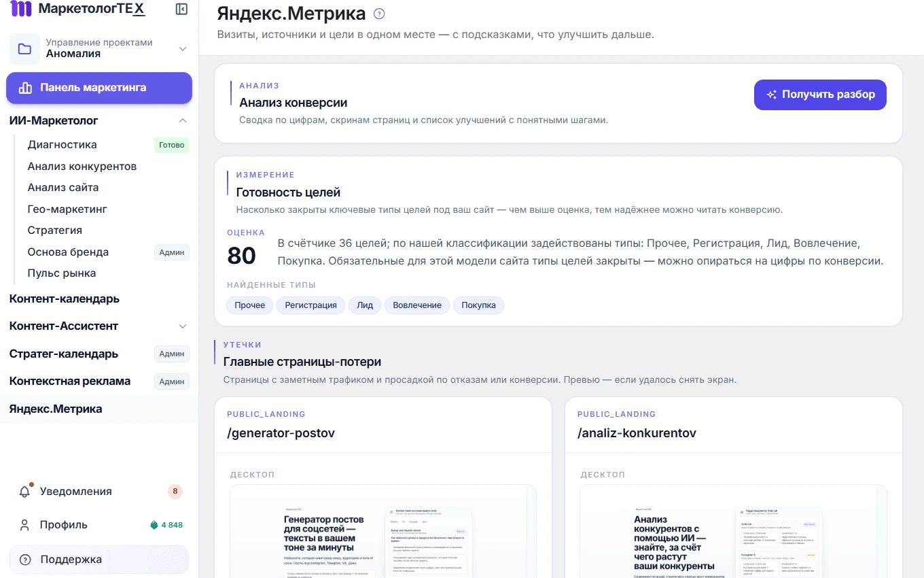Click the /generator-postov page title
Screen dimensions: 924x578
tap(281, 433)
